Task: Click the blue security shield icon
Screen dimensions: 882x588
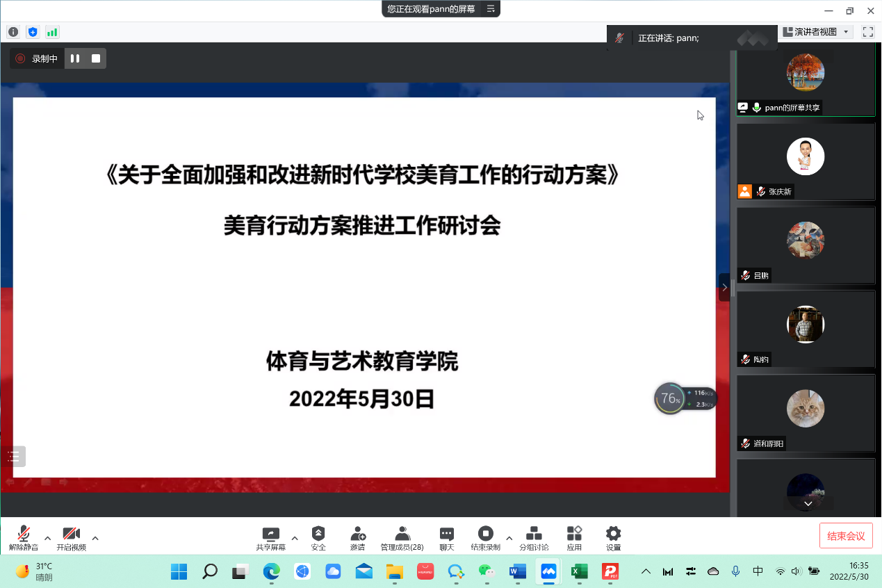Action: click(33, 32)
